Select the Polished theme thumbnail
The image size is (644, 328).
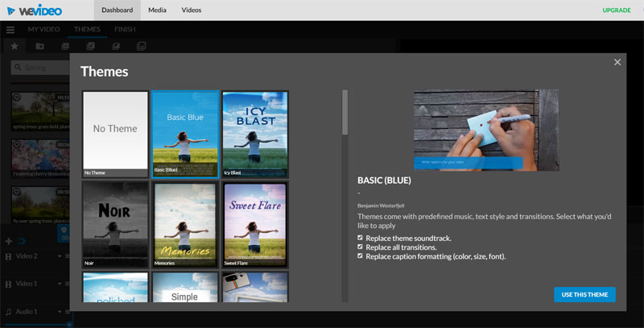pyautogui.click(x=115, y=287)
